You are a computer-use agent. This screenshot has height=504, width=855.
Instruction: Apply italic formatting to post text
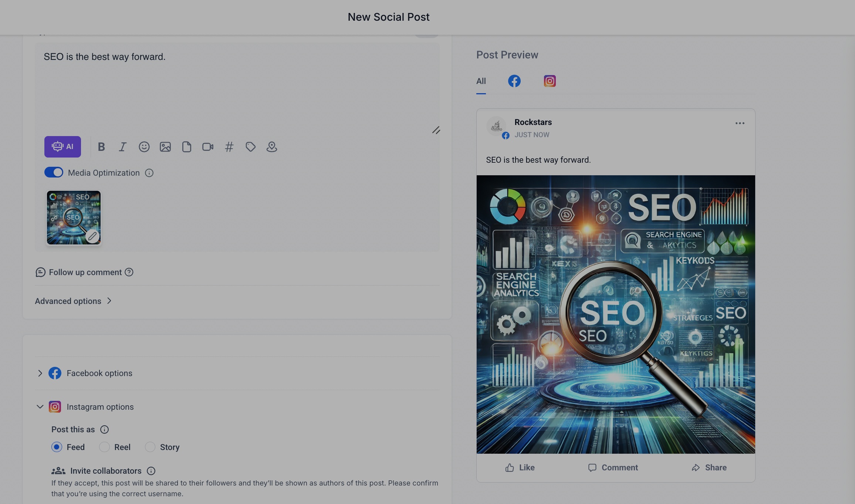coord(122,147)
